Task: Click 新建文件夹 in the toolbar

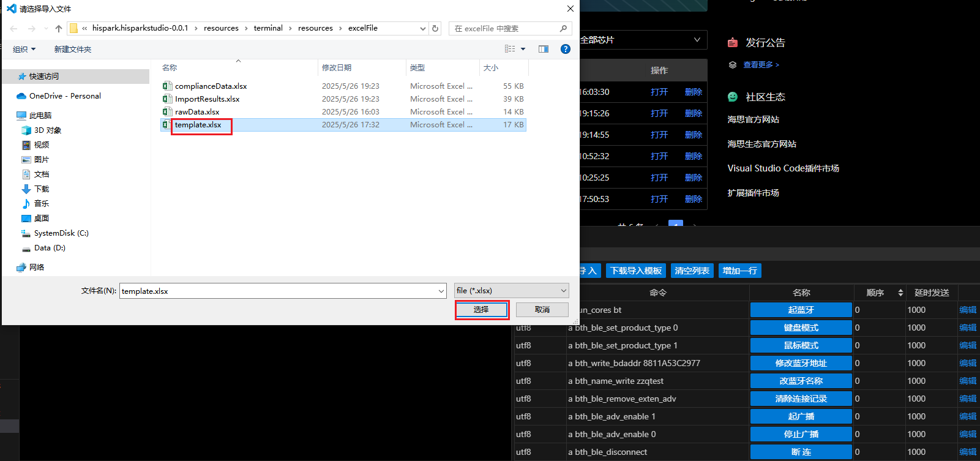Action: coord(72,50)
